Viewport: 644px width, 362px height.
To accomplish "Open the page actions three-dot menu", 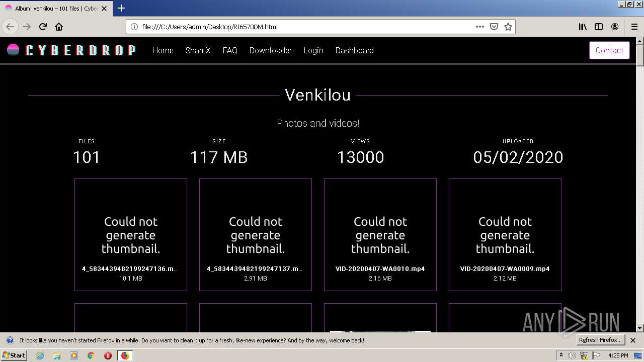I will point(480,27).
